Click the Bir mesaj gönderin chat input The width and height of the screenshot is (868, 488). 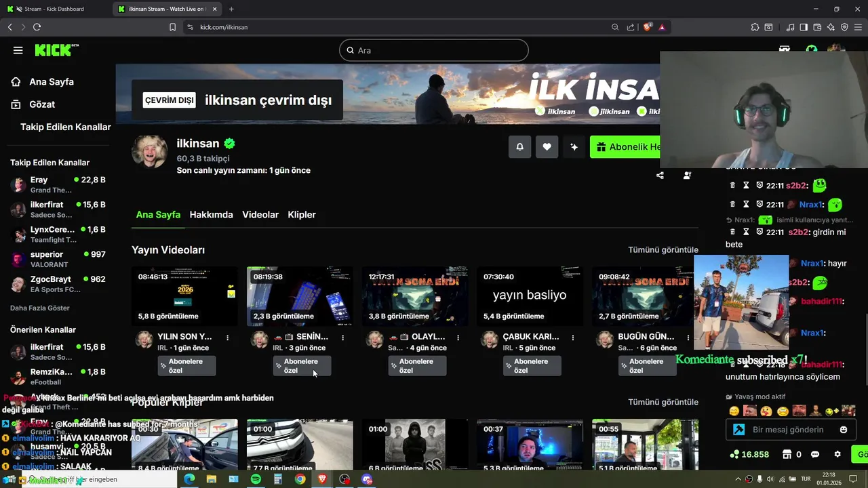tap(790, 430)
